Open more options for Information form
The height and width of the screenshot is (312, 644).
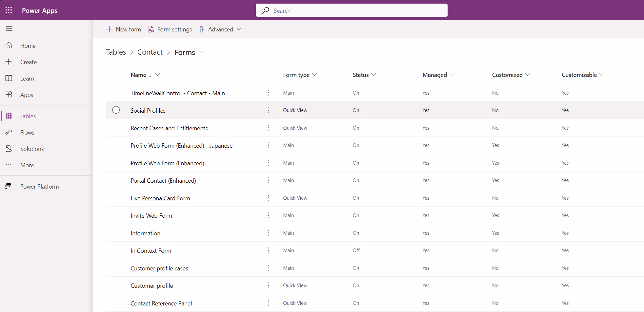268,233
